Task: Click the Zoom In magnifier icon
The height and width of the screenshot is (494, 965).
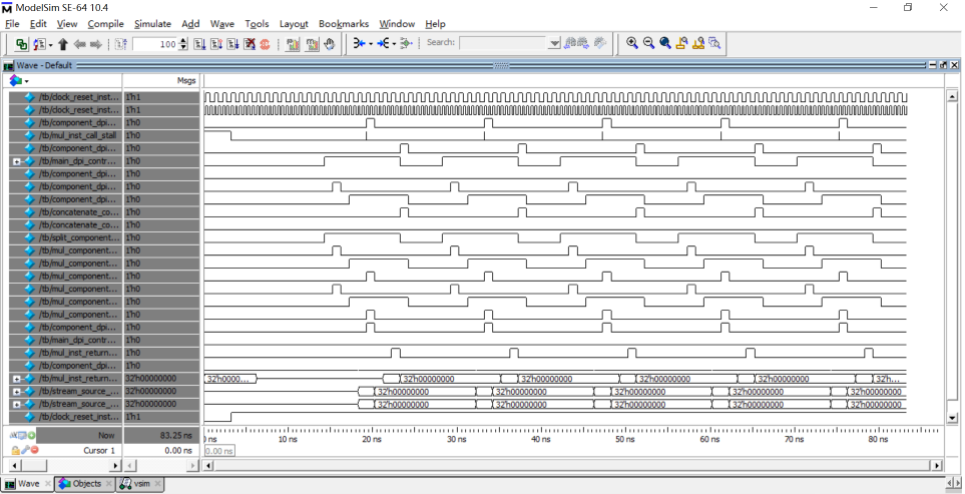Action: [x=632, y=42]
